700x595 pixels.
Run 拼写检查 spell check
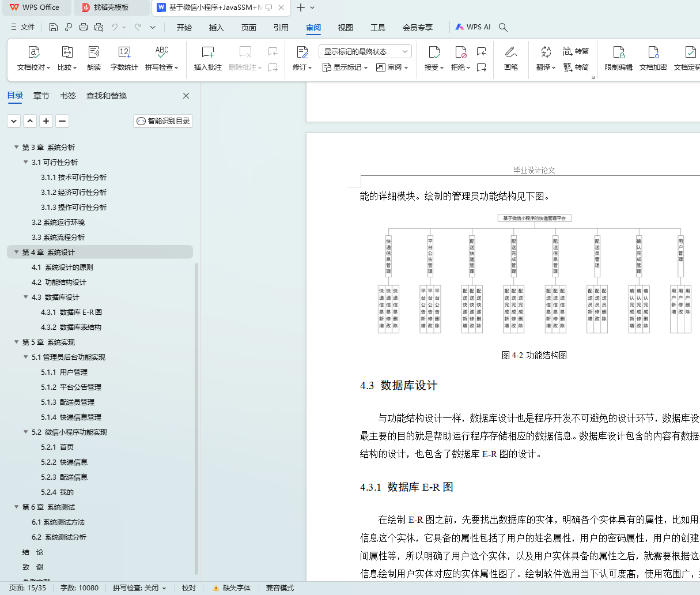pyautogui.click(x=162, y=59)
